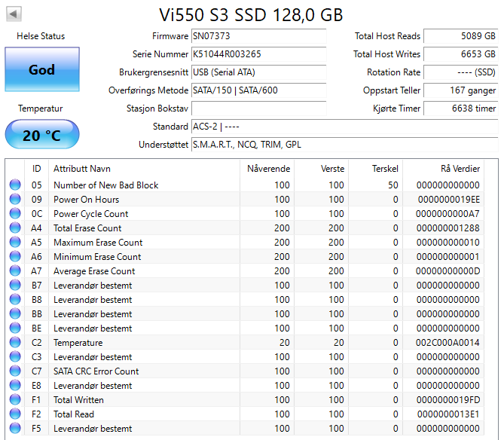Click status orb for Number of New Bad Block
The height and width of the screenshot is (440, 504).
point(15,185)
